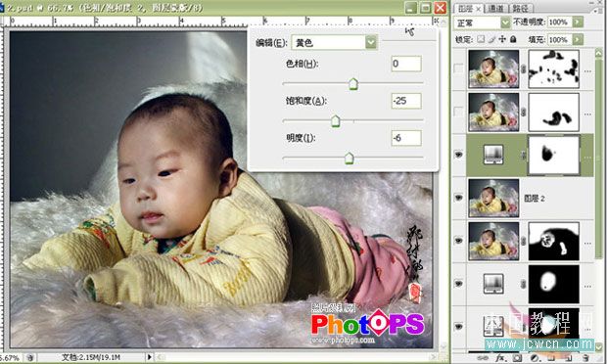The width and height of the screenshot is (607, 364).
Task: Open the status bar arrow after the document size
Action: click(x=150, y=357)
